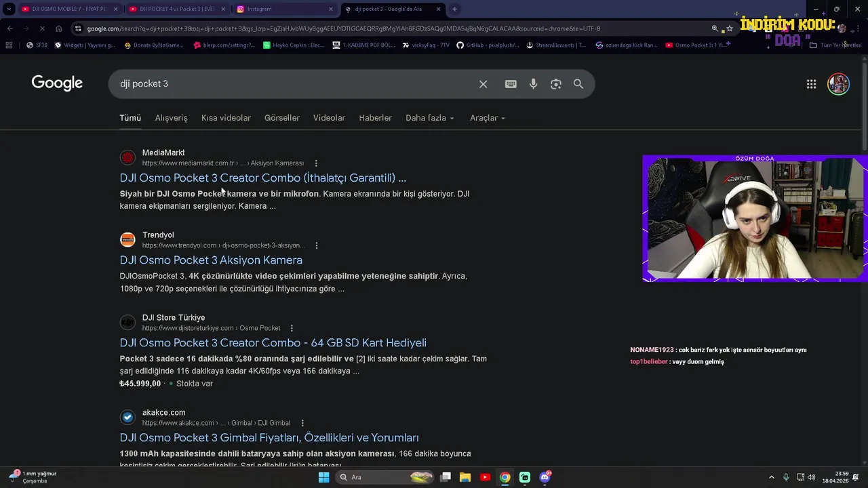Switch to the Haberler tab
868x488 pixels.
pos(376,118)
